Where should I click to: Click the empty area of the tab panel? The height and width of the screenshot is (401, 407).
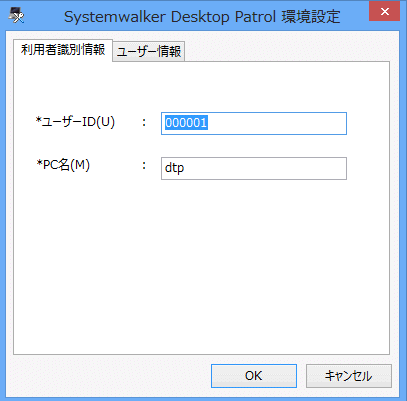pos(201,267)
